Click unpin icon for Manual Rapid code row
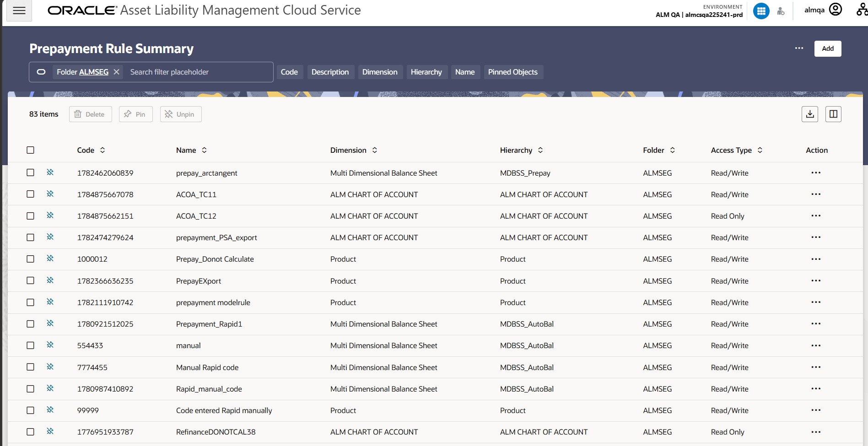The height and width of the screenshot is (446, 868). coord(50,367)
